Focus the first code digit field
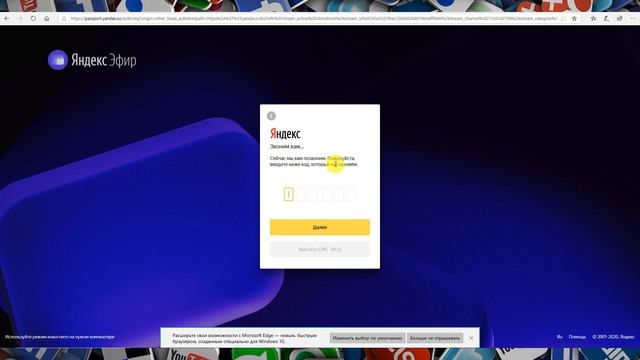This screenshot has height=360, width=640. pyautogui.click(x=289, y=194)
